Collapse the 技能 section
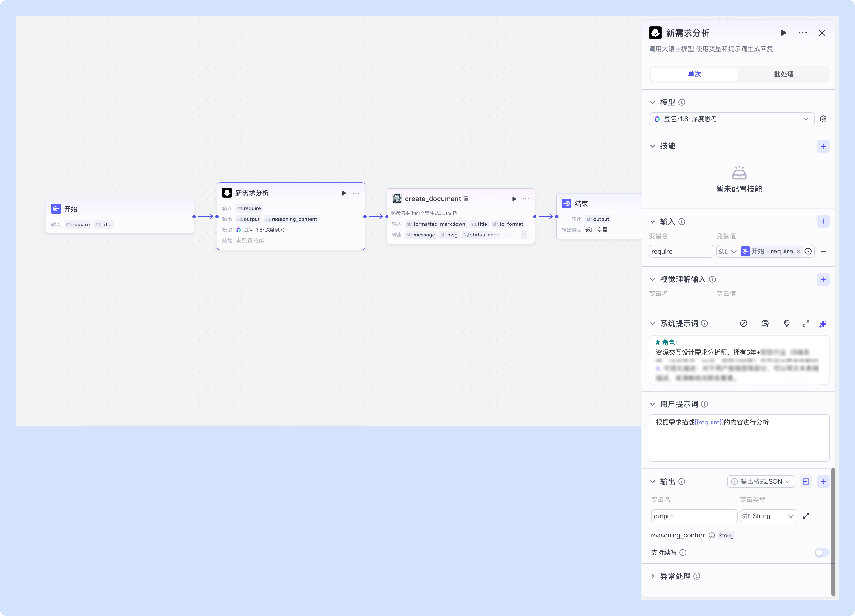Screen dimensions: 855x616 (653, 146)
